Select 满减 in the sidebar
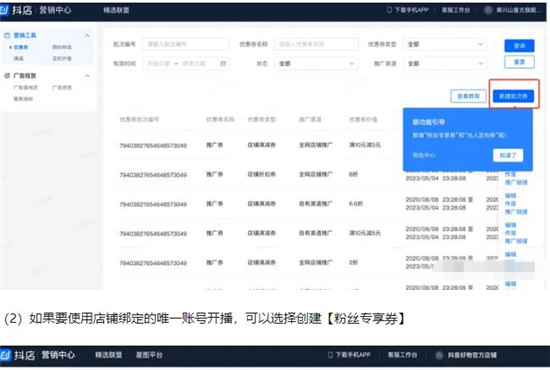550x370 pixels. click(19, 59)
